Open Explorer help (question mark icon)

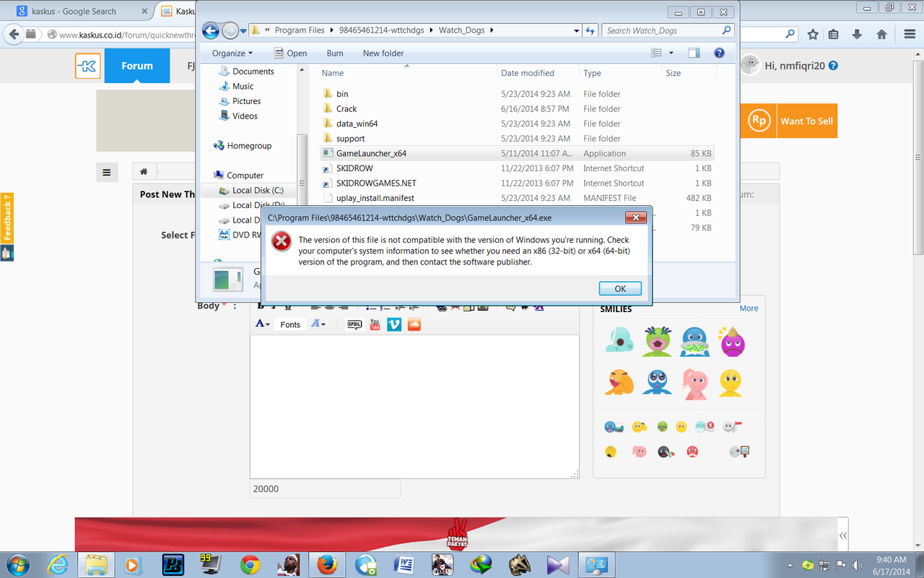click(719, 53)
